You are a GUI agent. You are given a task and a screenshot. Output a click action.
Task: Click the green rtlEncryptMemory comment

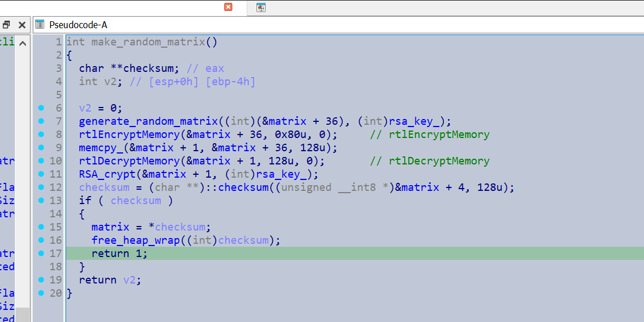(x=430, y=135)
